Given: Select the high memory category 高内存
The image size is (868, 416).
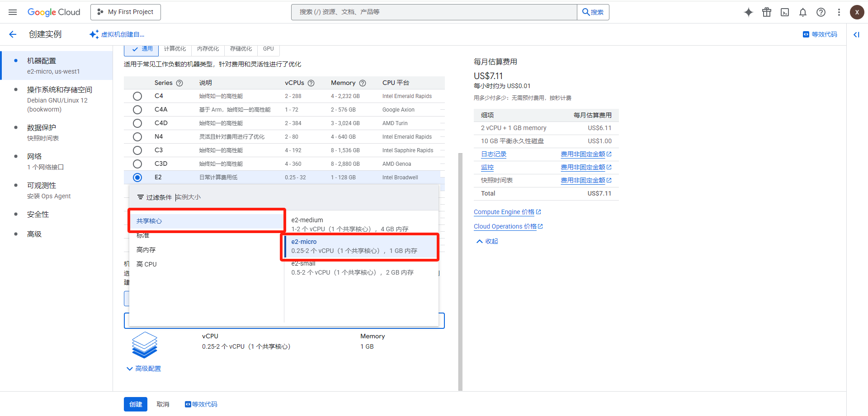Looking at the screenshot, I should point(207,250).
